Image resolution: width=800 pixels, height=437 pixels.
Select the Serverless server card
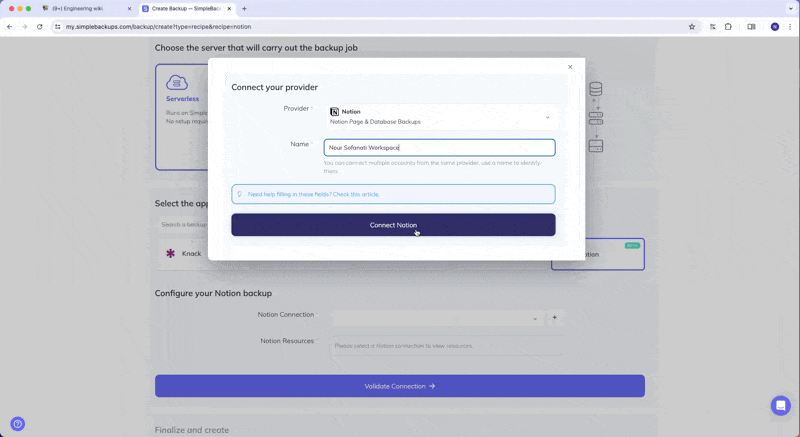(x=182, y=117)
